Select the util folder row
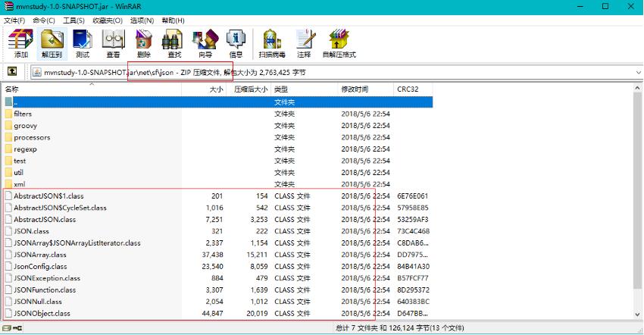 point(218,173)
